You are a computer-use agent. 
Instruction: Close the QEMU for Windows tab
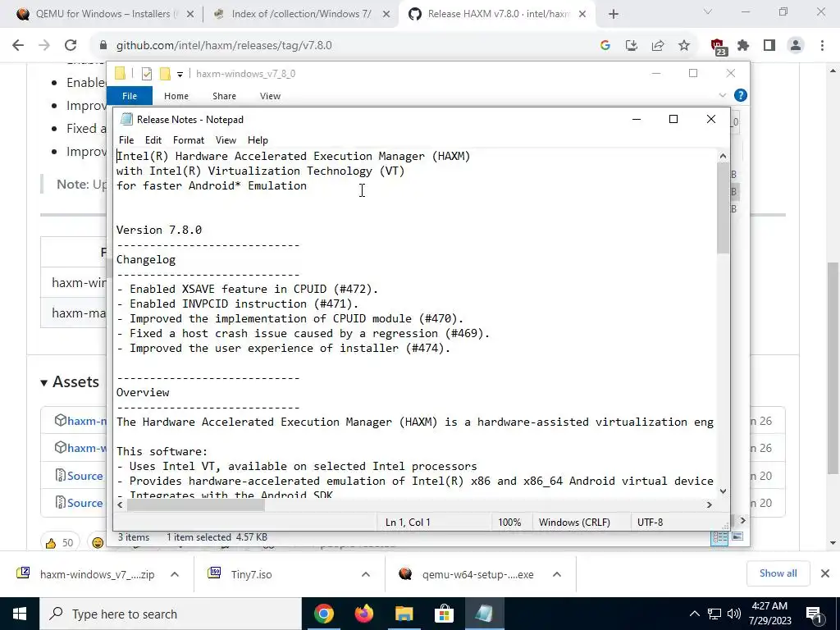click(x=190, y=15)
